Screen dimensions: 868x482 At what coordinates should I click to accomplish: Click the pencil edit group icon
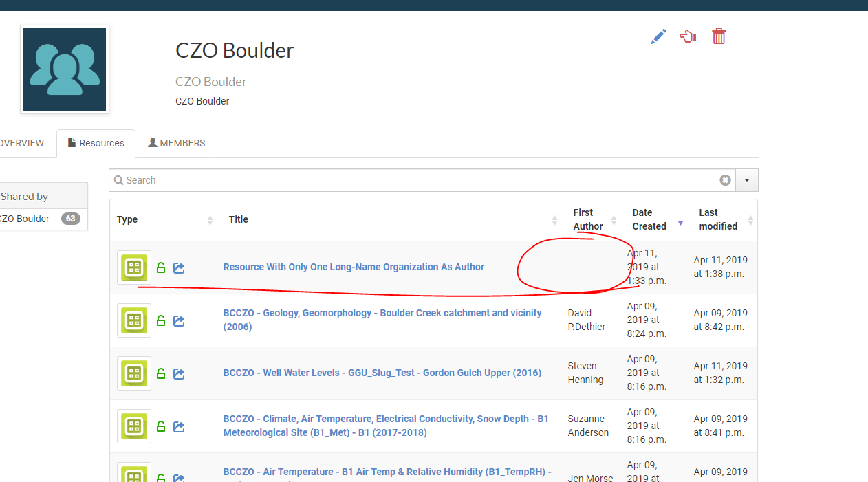tap(658, 36)
